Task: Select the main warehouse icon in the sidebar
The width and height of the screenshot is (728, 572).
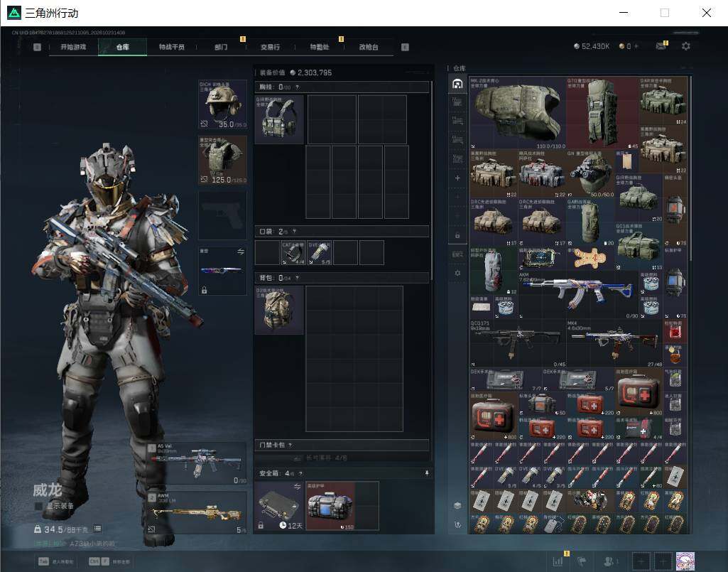Action: pos(457,84)
